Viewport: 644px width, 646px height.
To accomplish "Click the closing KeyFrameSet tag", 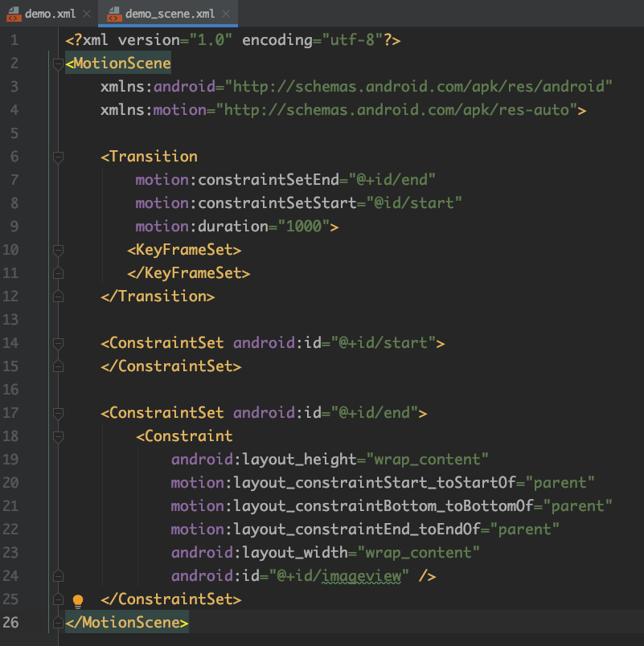I will coord(189,272).
